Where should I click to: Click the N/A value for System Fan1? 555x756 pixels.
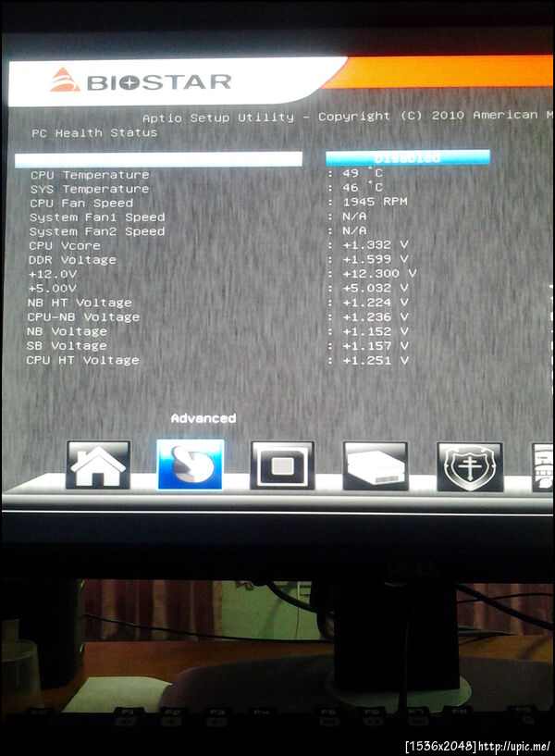pos(354,216)
